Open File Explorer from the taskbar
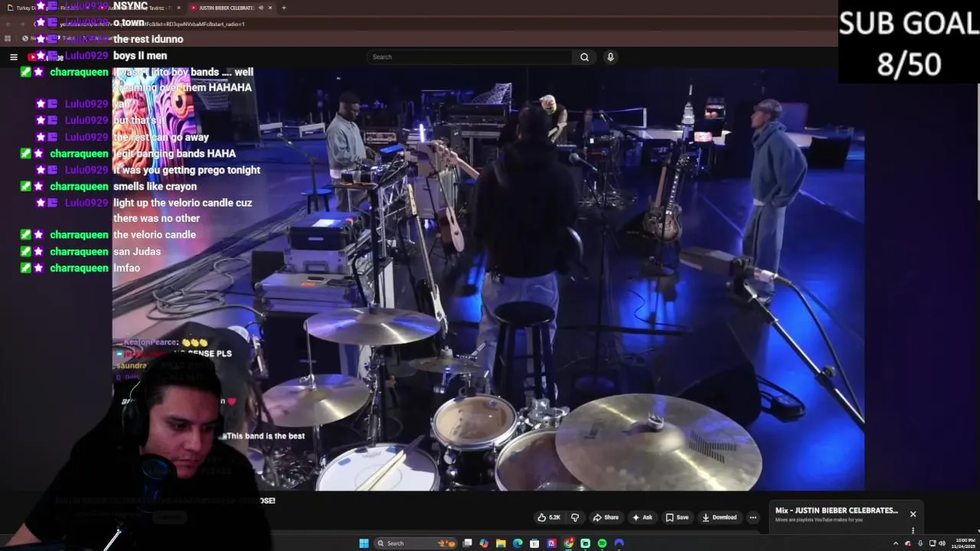The image size is (980, 551). pos(501,543)
